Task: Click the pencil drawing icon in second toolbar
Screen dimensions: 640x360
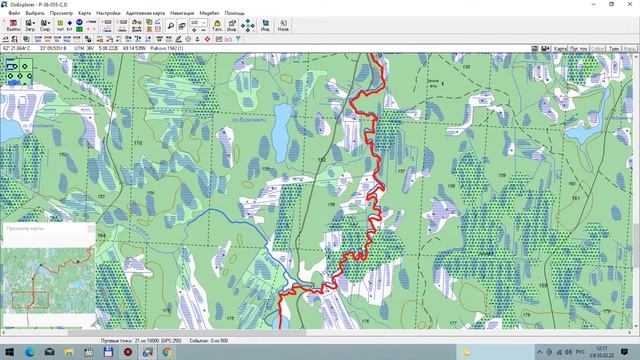Action: [178, 39]
